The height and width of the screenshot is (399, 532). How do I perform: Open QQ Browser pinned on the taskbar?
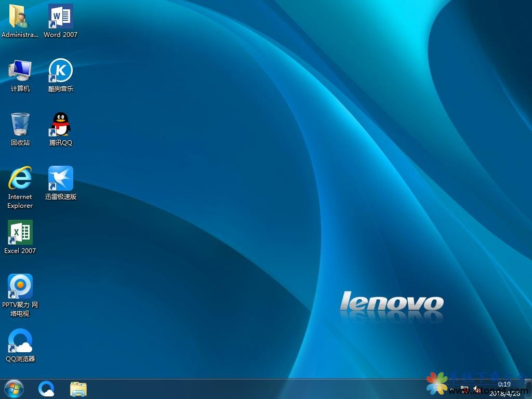point(47,389)
